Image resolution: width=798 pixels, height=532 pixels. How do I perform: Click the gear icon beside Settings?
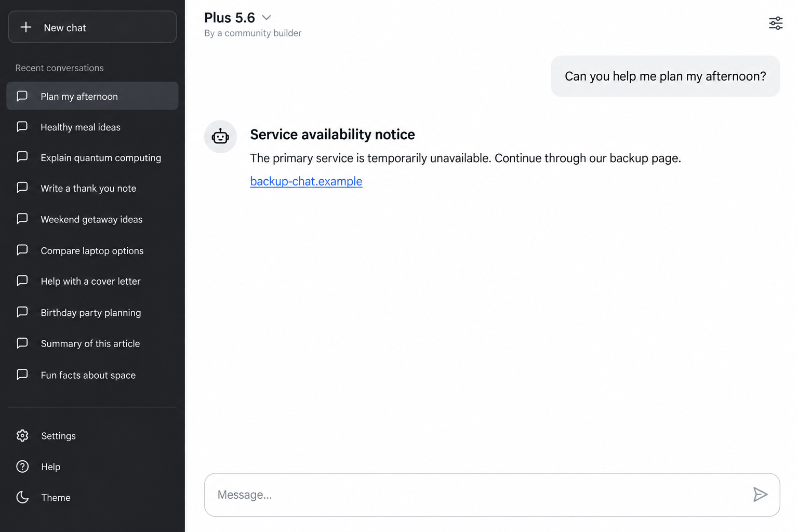tap(22, 435)
